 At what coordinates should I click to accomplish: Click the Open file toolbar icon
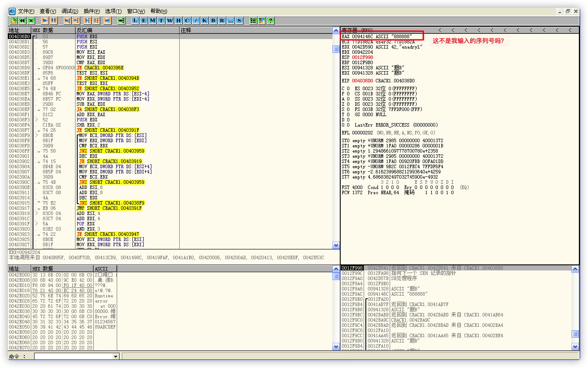13,20
